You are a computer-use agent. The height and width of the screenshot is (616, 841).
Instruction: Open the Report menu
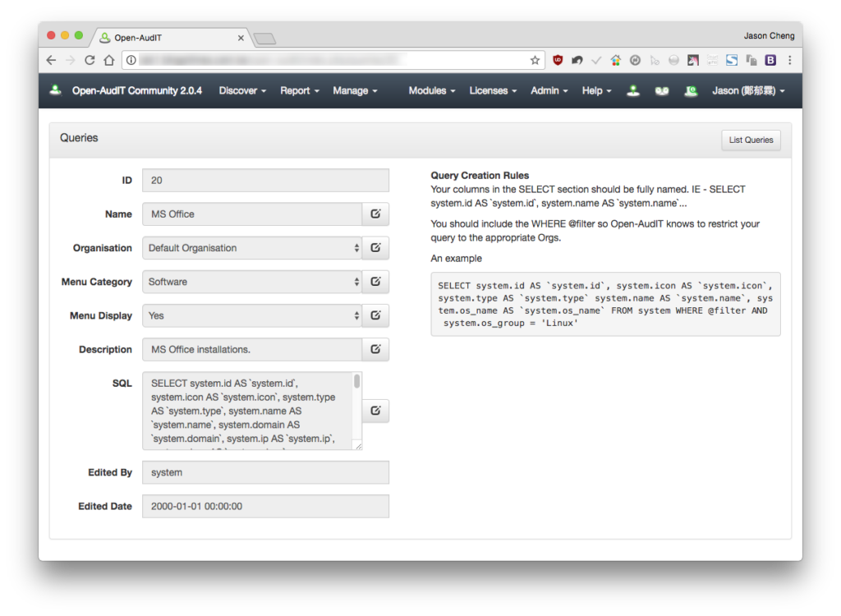click(x=300, y=90)
